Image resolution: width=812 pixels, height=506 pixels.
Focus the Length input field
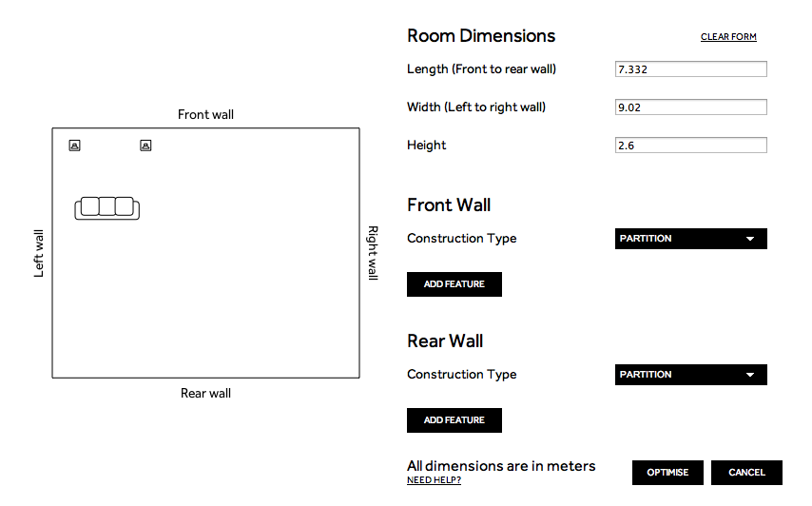pos(691,69)
